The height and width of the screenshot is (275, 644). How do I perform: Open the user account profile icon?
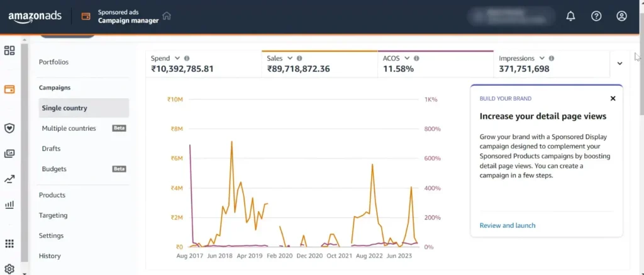click(621, 16)
